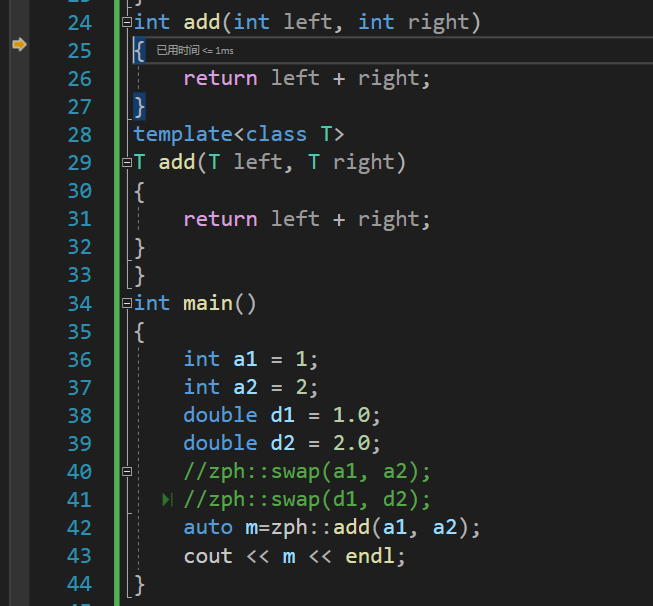653x606 pixels.
Task: Click line number 34
Action: 79,304
